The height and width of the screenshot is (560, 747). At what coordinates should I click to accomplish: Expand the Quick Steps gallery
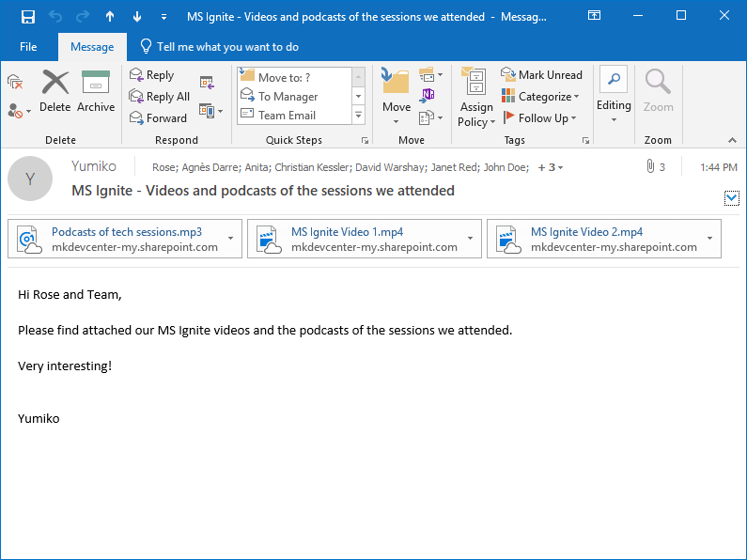(x=358, y=115)
